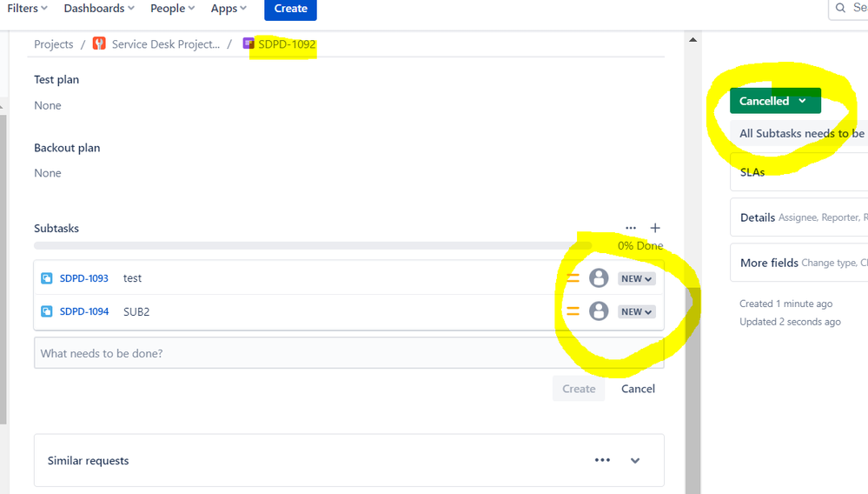The height and width of the screenshot is (494, 868).
Task: Click the 0% Done label
Action: click(x=640, y=245)
